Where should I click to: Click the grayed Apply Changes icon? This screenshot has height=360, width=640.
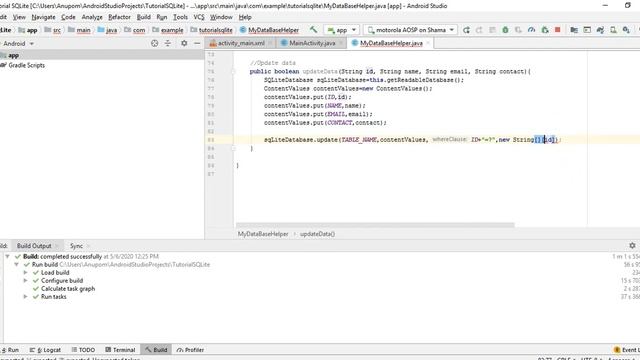pyautogui.click(x=479, y=30)
